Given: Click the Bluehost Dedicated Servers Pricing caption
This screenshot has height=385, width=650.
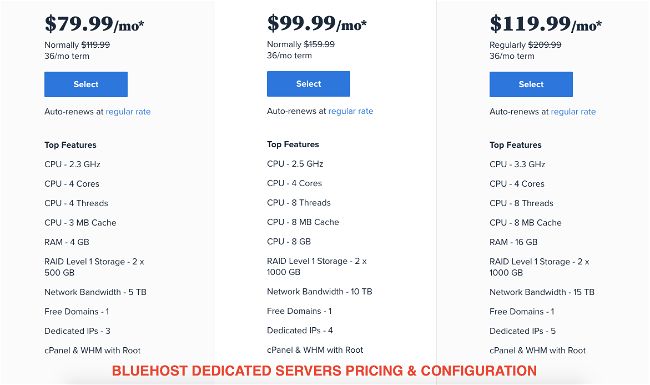Looking at the screenshot, I should (324, 370).
